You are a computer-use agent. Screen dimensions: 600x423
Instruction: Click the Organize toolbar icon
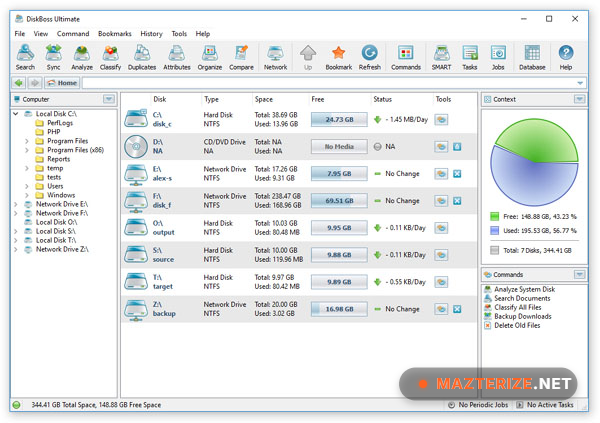pyautogui.click(x=210, y=57)
